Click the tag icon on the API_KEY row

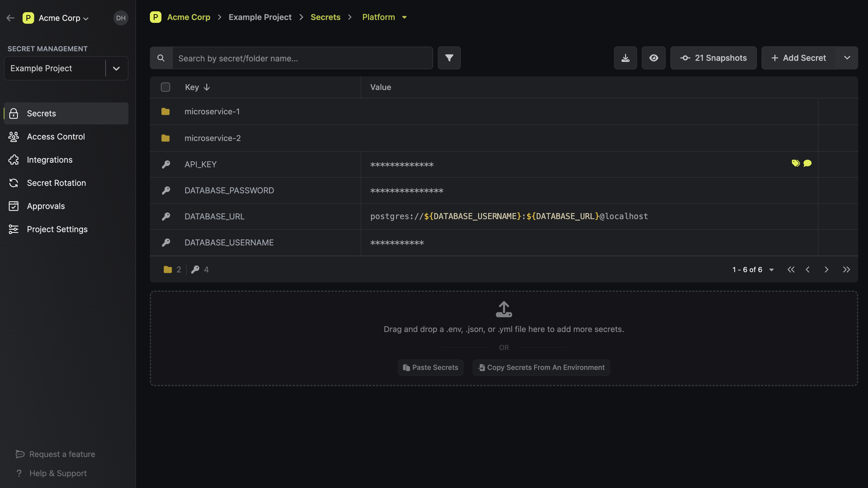tap(796, 164)
